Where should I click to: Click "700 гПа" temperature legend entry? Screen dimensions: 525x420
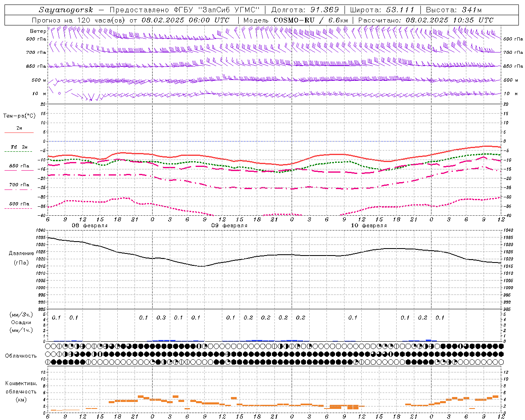19,185
